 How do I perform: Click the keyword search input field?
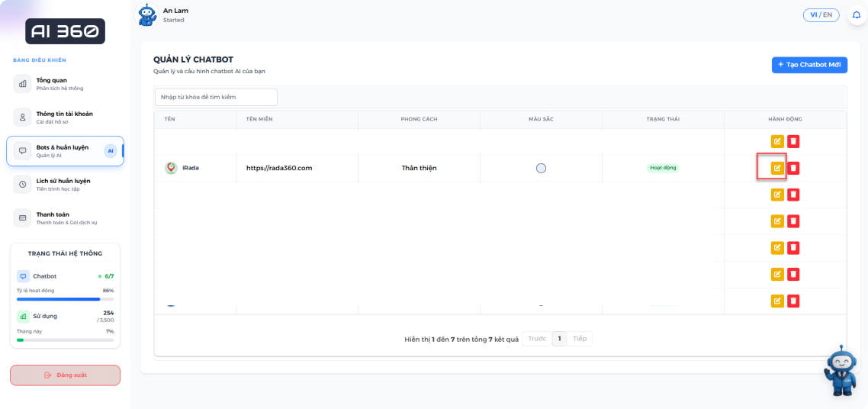[x=216, y=97]
